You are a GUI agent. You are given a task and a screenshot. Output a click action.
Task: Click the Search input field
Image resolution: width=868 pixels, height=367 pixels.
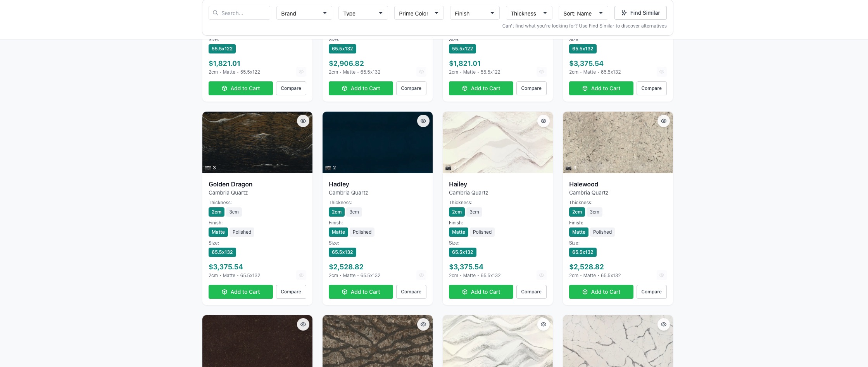tap(239, 13)
